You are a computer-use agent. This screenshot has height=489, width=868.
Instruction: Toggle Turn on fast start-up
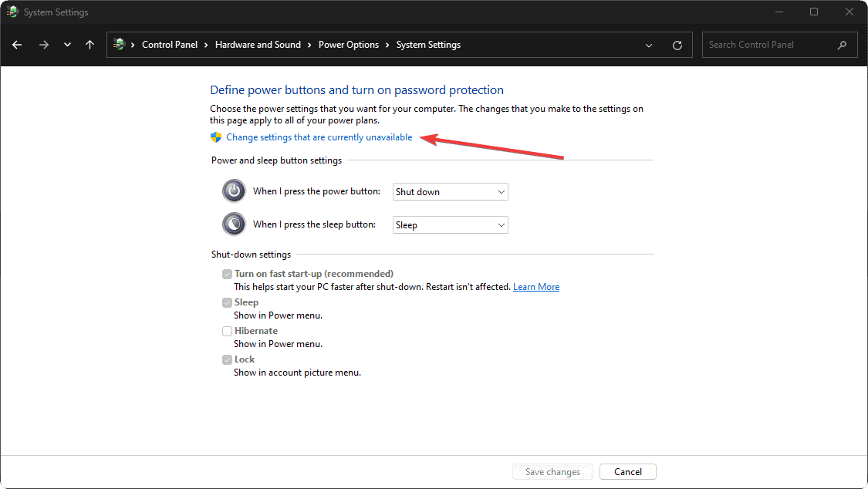click(x=227, y=273)
